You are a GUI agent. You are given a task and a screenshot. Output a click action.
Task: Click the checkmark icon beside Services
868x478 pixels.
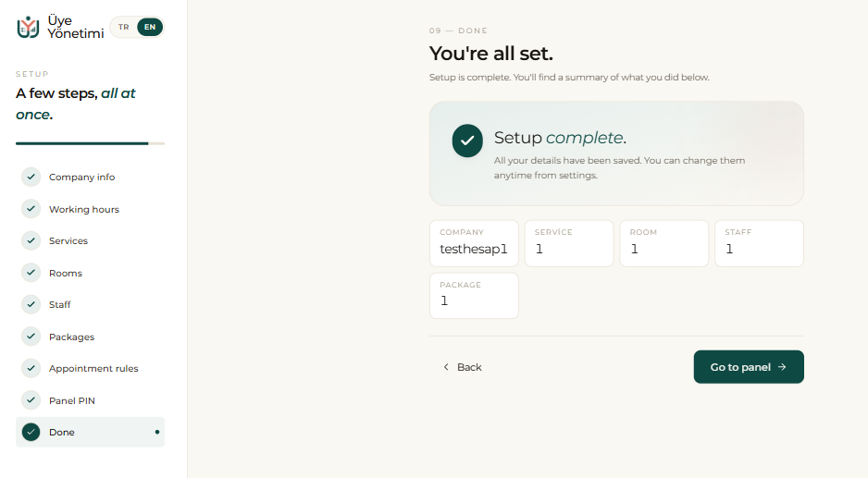[31, 240]
